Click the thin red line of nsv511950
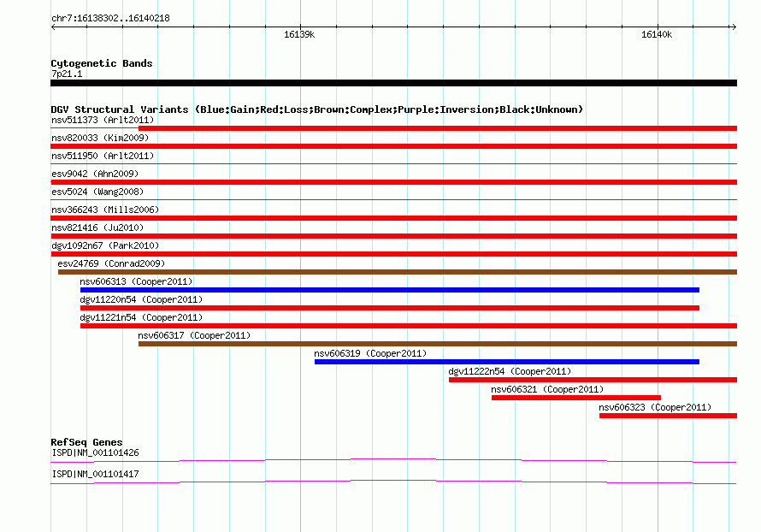The height and width of the screenshot is (532, 761). coord(393,164)
